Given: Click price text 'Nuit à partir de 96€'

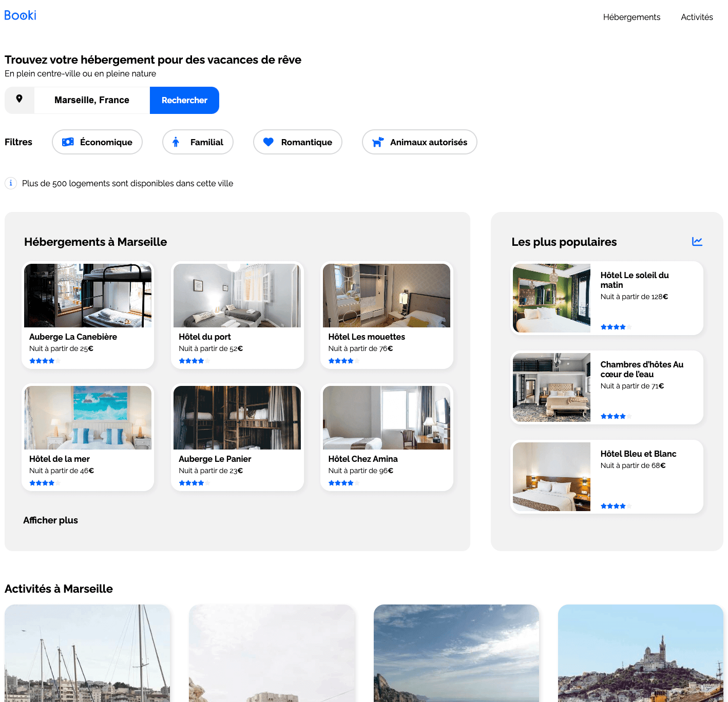Looking at the screenshot, I should tap(361, 471).
